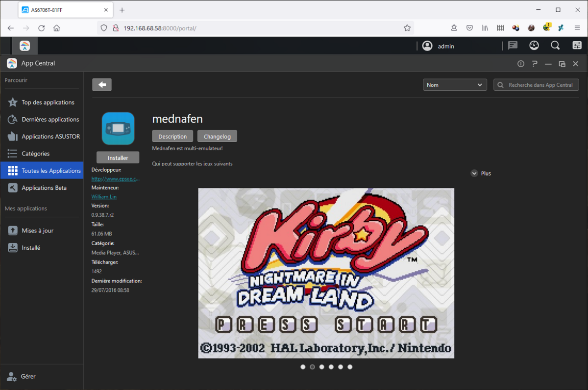Select the second screenshot carousel dot

312,367
